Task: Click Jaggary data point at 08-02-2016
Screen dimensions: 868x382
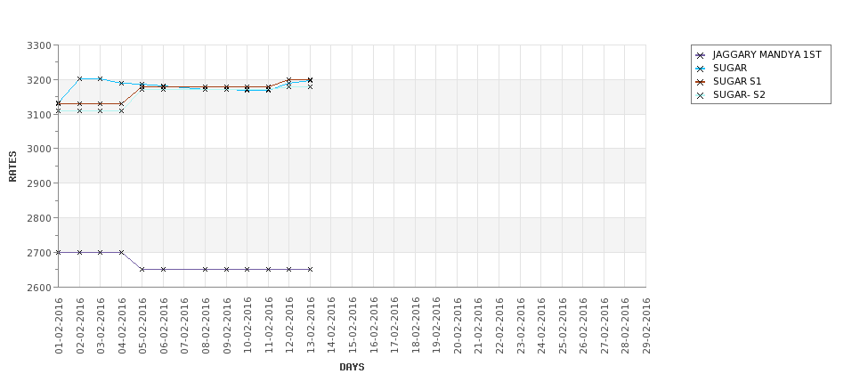Action: (x=206, y=270)
